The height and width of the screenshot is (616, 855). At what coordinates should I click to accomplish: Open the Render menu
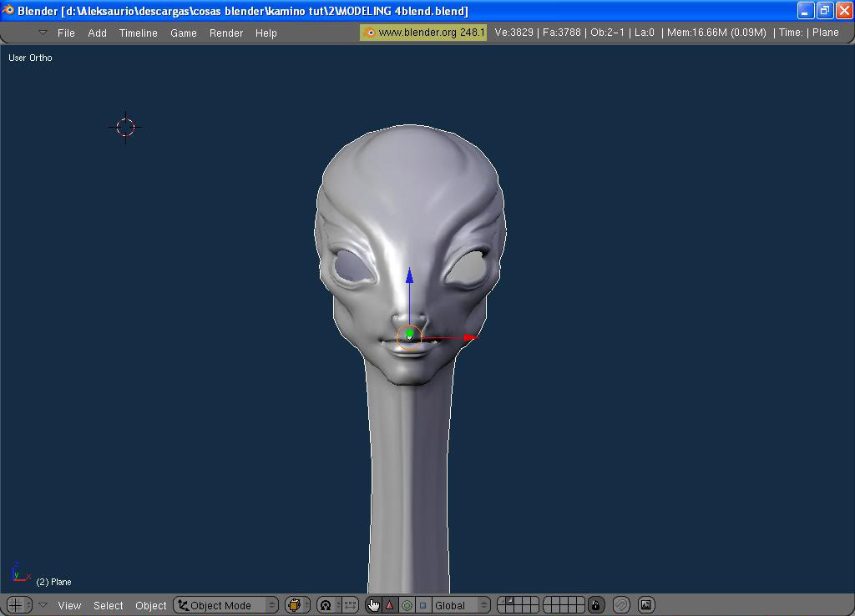point(225,33)
